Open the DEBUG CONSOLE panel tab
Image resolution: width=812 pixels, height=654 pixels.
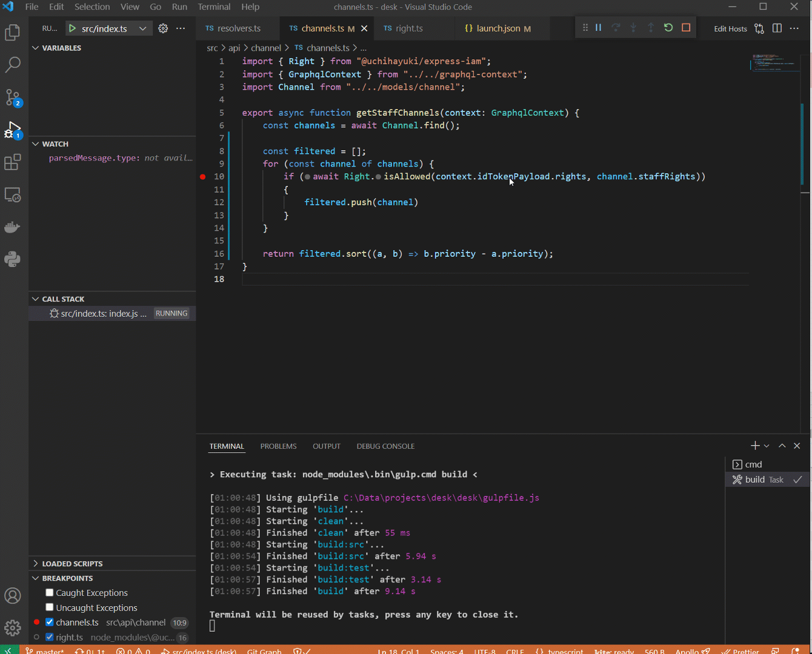[385, 446]
